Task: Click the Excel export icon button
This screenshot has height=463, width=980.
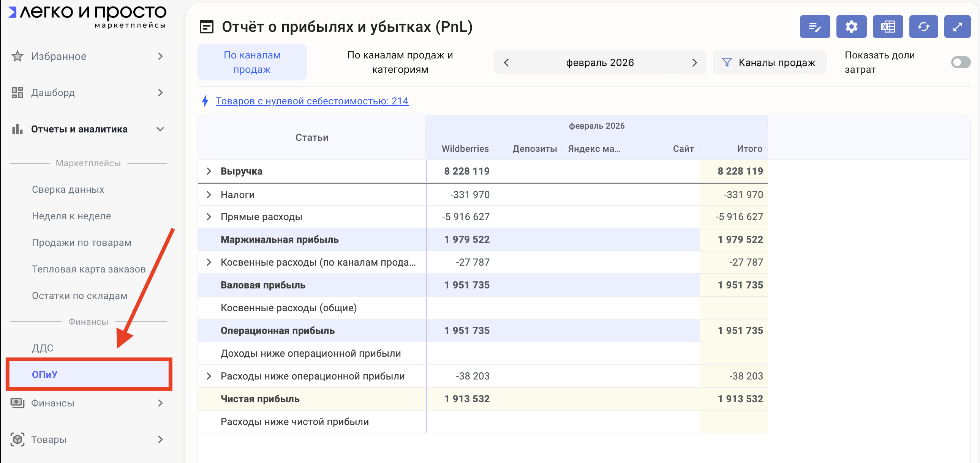Action: tap(887, 27)
